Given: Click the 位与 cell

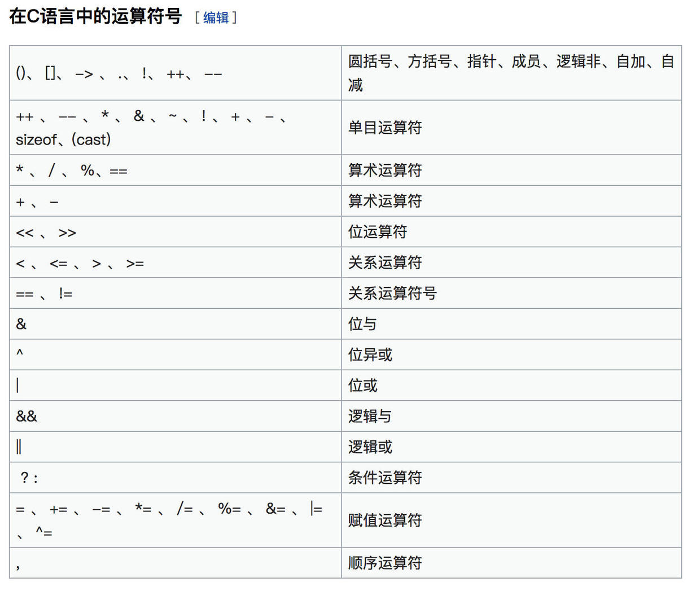Looking at the screenshot, I should pos(362,324).
